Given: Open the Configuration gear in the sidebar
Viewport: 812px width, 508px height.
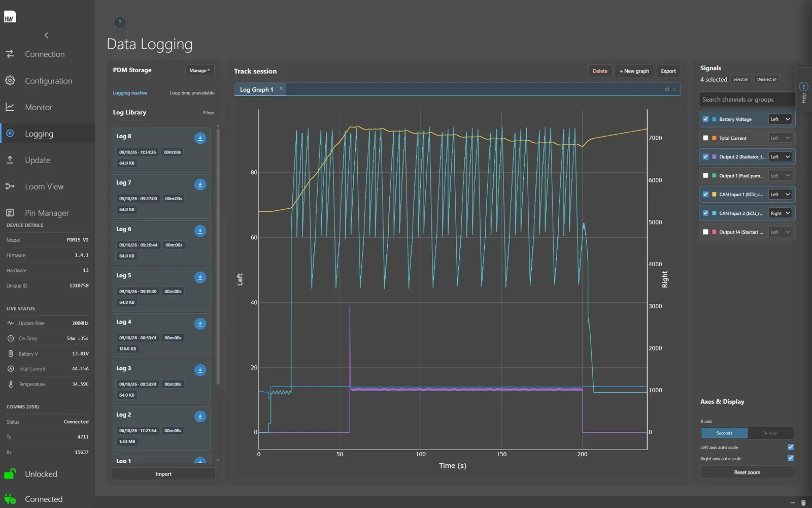Looking at the screenshot, I should pos(10,80).
